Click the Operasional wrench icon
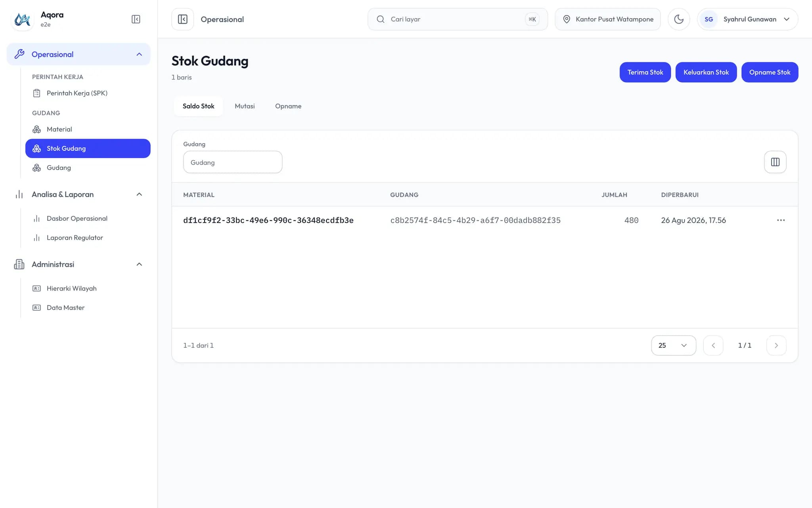812x508 pixels. 19,54
